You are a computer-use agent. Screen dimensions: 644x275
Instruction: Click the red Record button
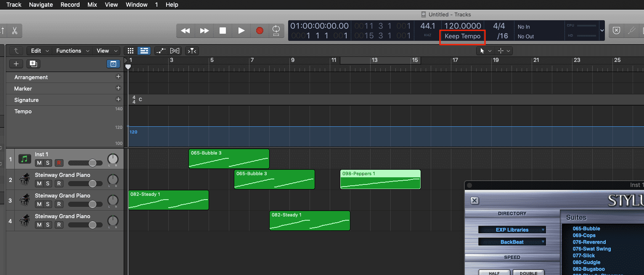[260, 30]
